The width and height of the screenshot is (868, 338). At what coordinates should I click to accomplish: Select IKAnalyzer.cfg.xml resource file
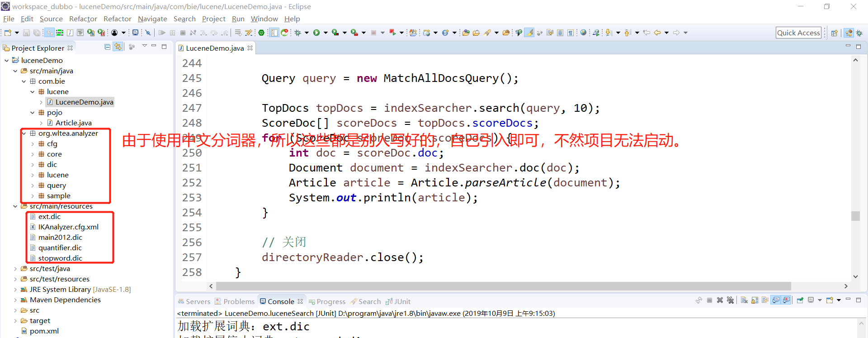click(x=68, y=227)
